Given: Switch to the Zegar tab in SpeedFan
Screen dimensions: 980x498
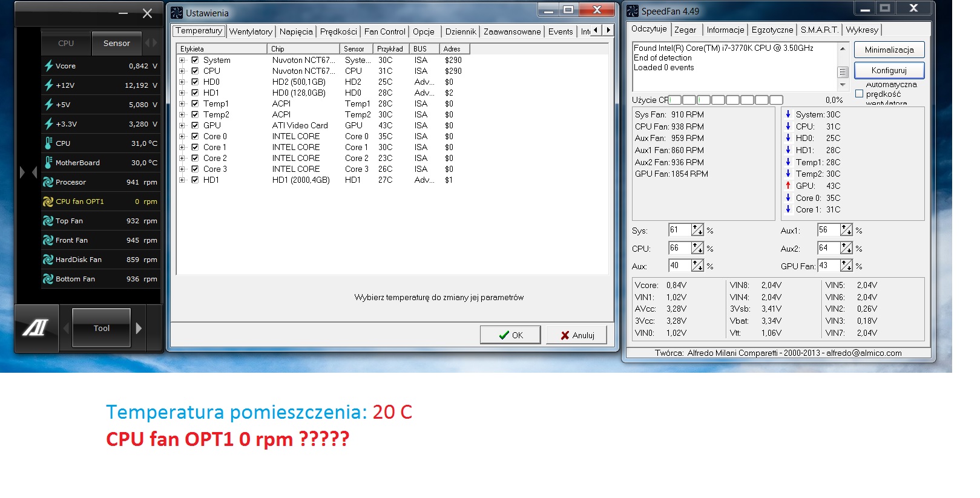Looking at the screenshot, I should pyautogui.click(x=685, y=30).
